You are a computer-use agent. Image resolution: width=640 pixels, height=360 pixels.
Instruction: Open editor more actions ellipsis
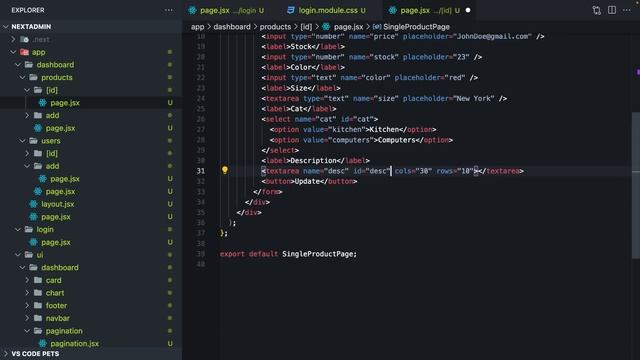pyautogui.click(x=627, y=10)
